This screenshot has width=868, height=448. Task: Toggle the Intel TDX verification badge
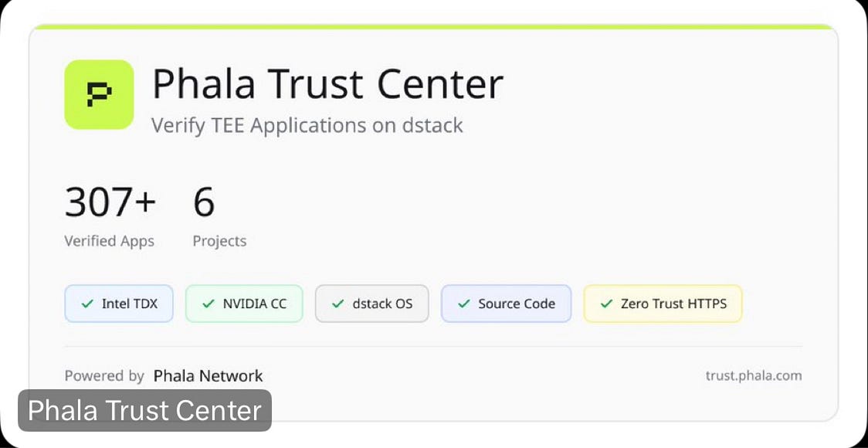pos(119,304)
